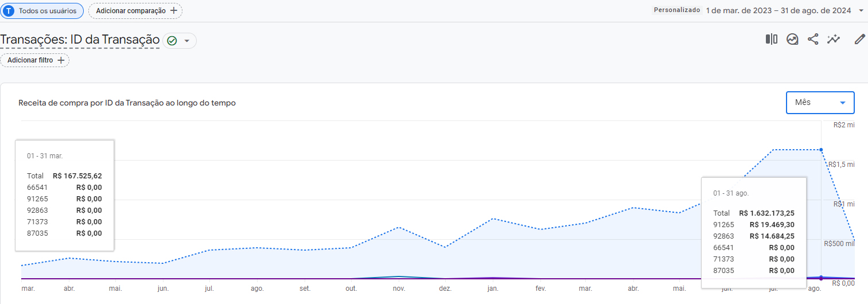This screenshot has height=304, width=868.
Task: Open the date range picker arrow
Action: (x=861, y=10)
